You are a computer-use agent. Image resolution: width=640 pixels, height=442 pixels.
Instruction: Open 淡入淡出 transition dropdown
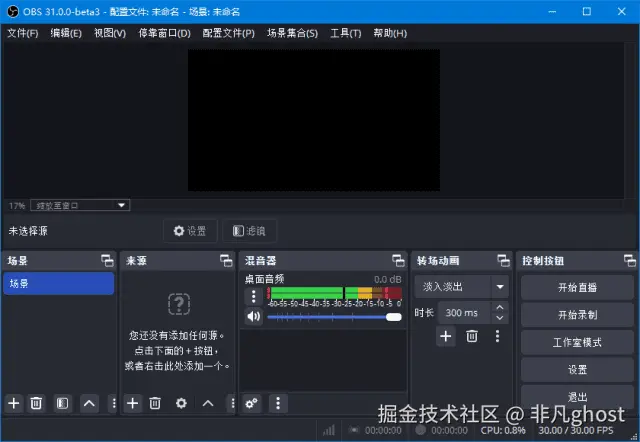[462, 287]
